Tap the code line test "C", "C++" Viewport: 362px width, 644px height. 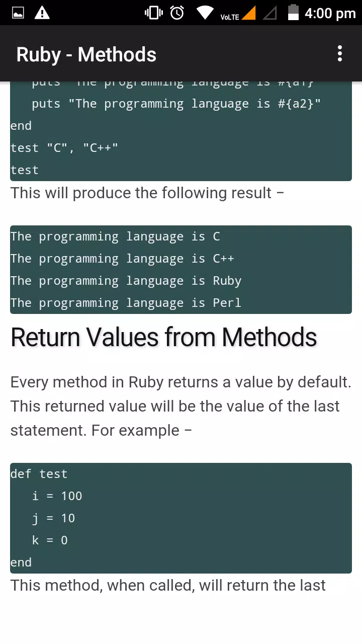click(64, 148)
